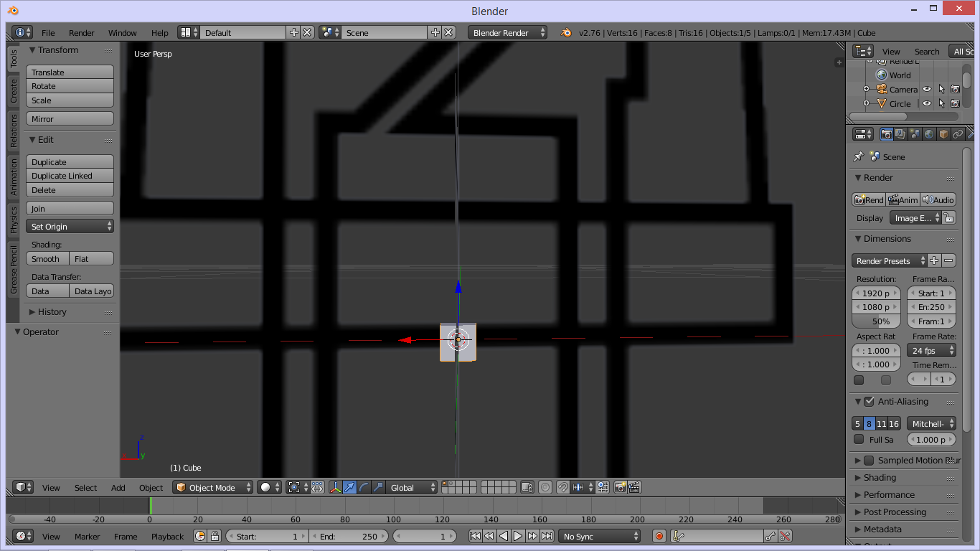Select the Constraints chain-link properties tab
This screenshot has height=551, width=980.
958,135
